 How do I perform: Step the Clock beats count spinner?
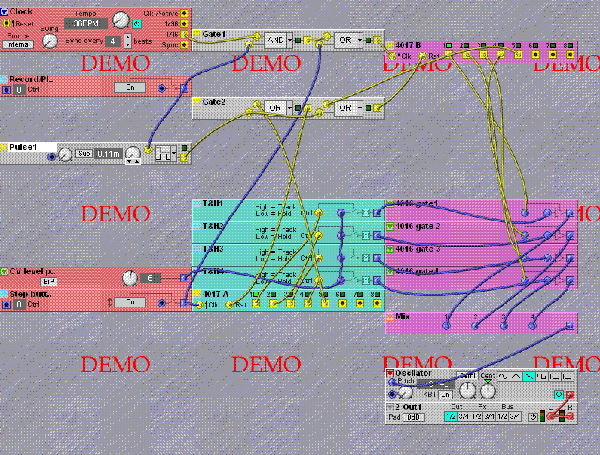(x=127, y=41)
